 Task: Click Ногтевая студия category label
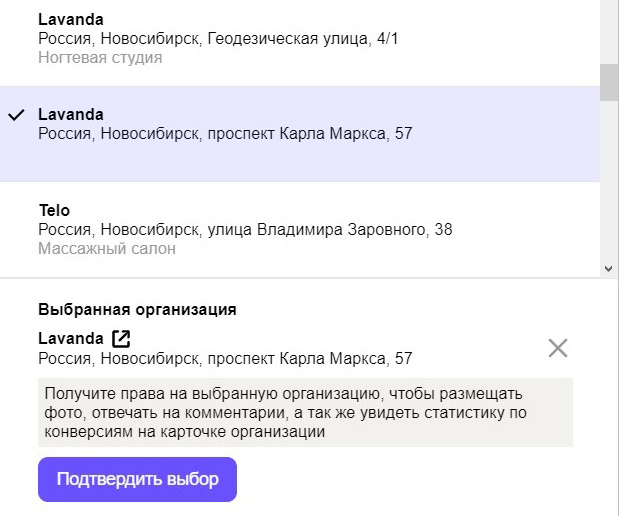[x=100, y=58]
